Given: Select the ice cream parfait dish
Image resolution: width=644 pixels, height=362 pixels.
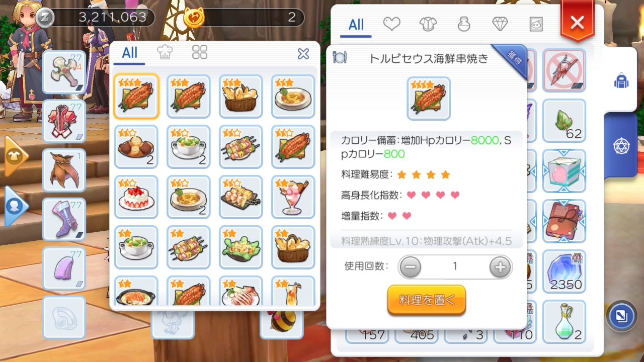Looking at the screenshot, I should pos(293,197).
